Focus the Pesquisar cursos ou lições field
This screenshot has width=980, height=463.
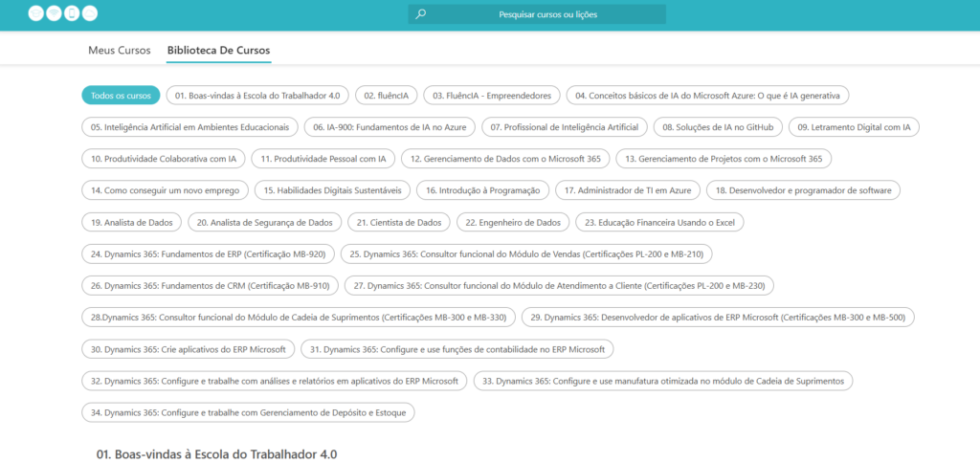tap(537, 14)
